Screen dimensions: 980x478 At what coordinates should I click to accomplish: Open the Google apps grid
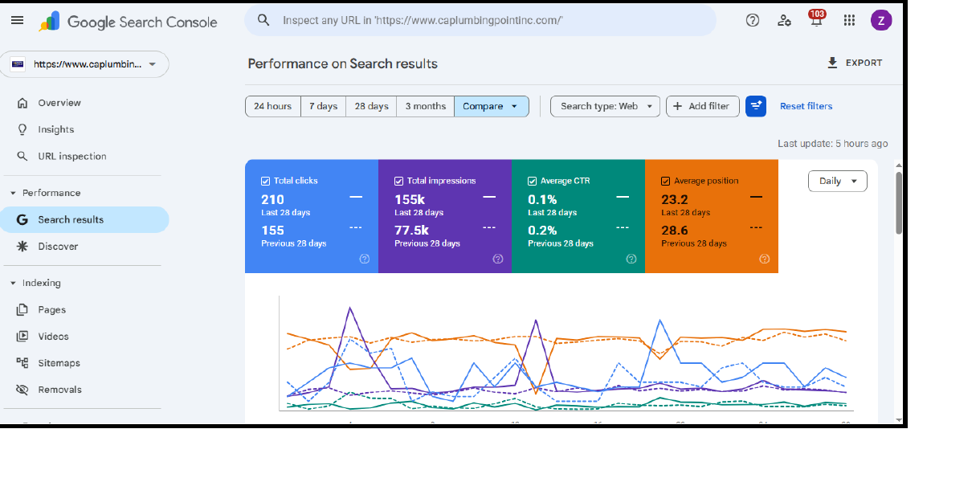[x=849, y=21]
